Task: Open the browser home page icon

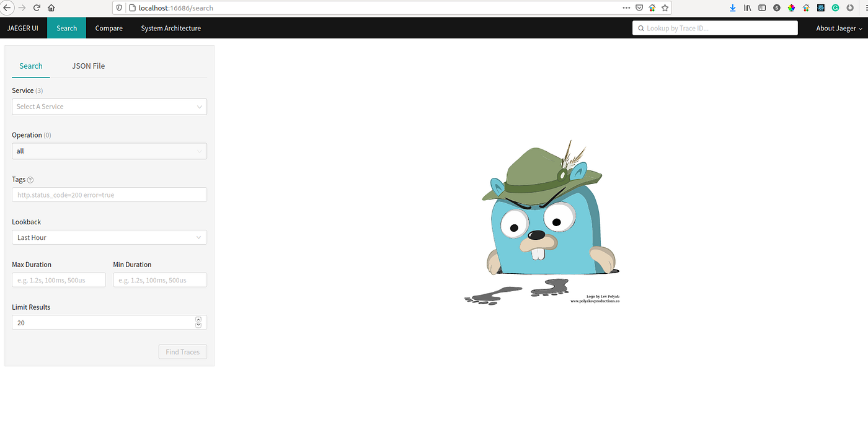Action: pyautogui.click(x=51, y=8)
